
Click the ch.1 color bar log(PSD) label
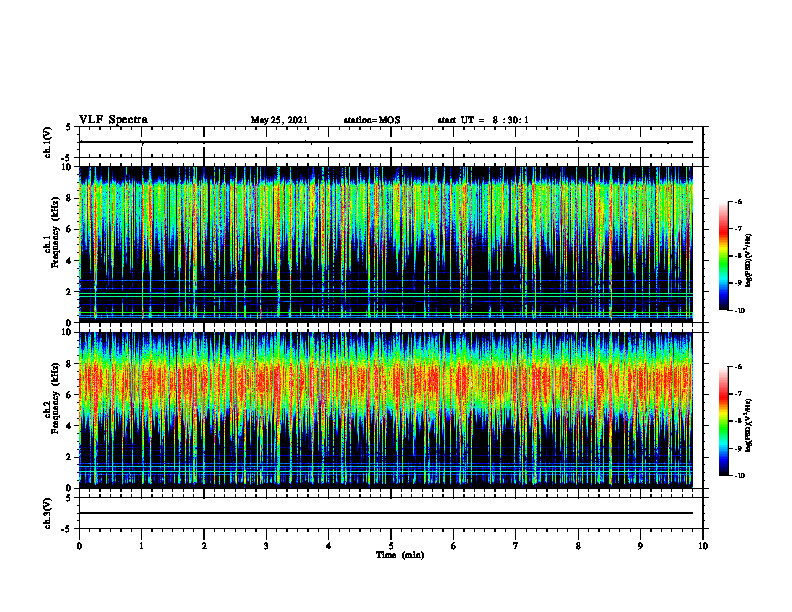(749, 260)
